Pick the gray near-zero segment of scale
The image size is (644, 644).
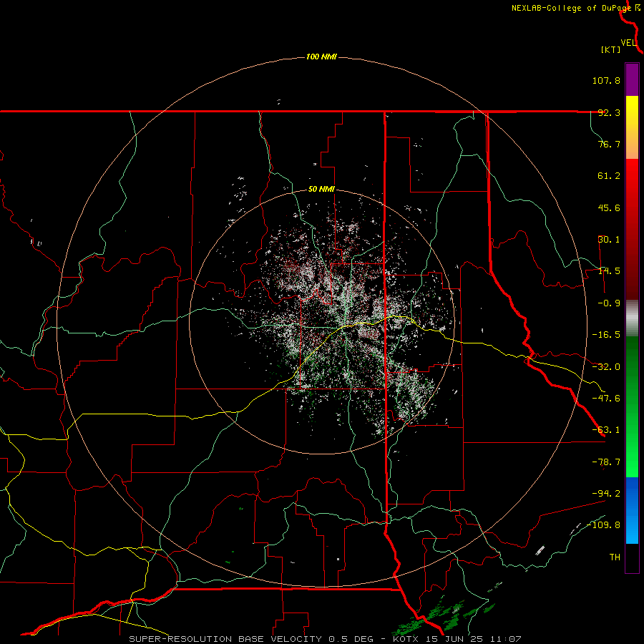(632, 318)
